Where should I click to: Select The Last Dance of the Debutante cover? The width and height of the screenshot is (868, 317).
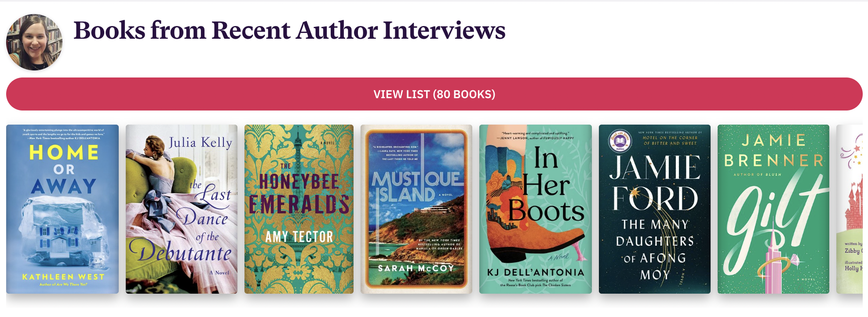tap(182, 209)
